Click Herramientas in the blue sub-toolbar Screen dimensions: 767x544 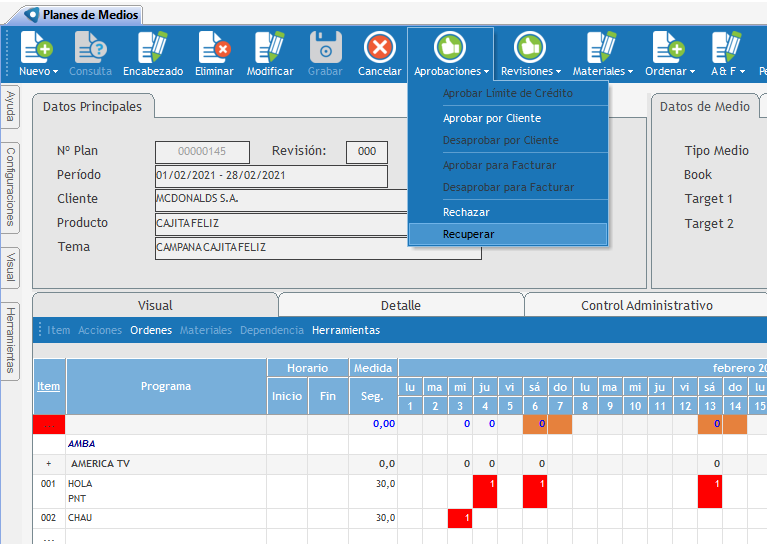pos(345,330)
